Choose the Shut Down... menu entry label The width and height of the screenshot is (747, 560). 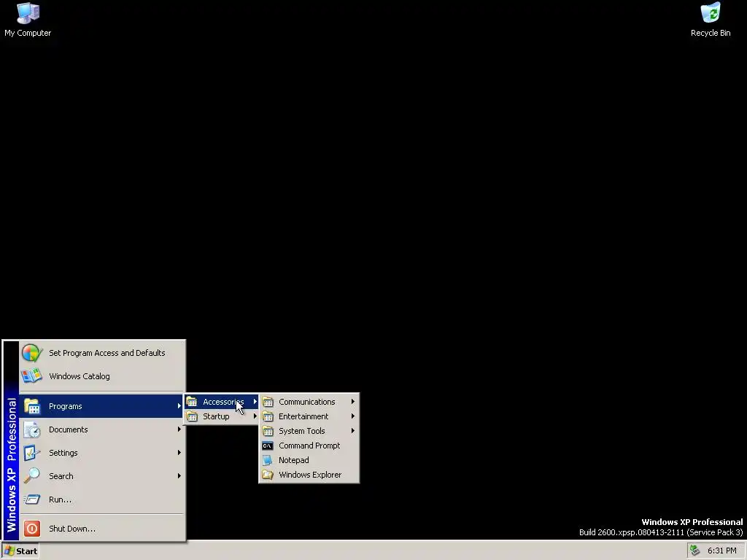point(72,529)
